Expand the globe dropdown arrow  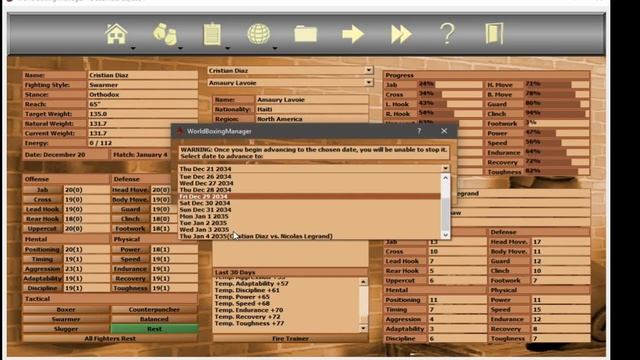point(275,48)
